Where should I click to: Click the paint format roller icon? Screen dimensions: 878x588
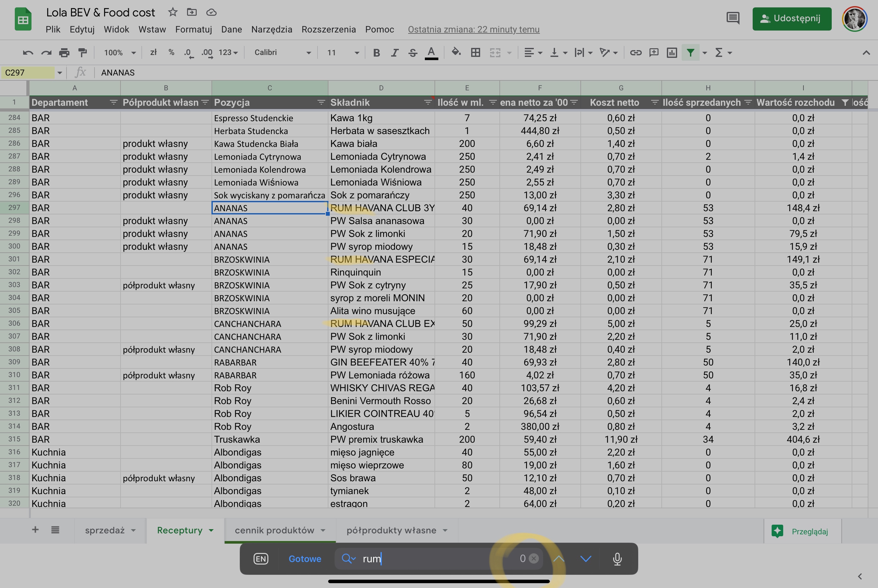click(83, 52)
